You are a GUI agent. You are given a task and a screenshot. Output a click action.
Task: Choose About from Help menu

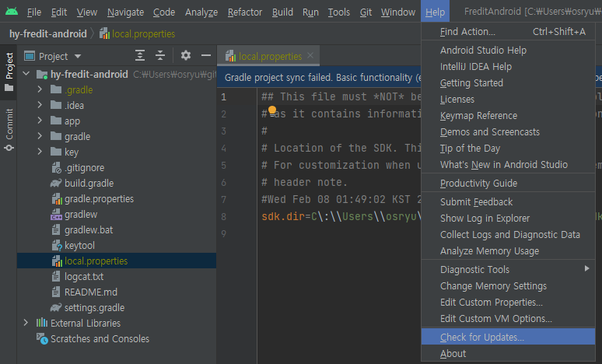[x=508, y=353]
